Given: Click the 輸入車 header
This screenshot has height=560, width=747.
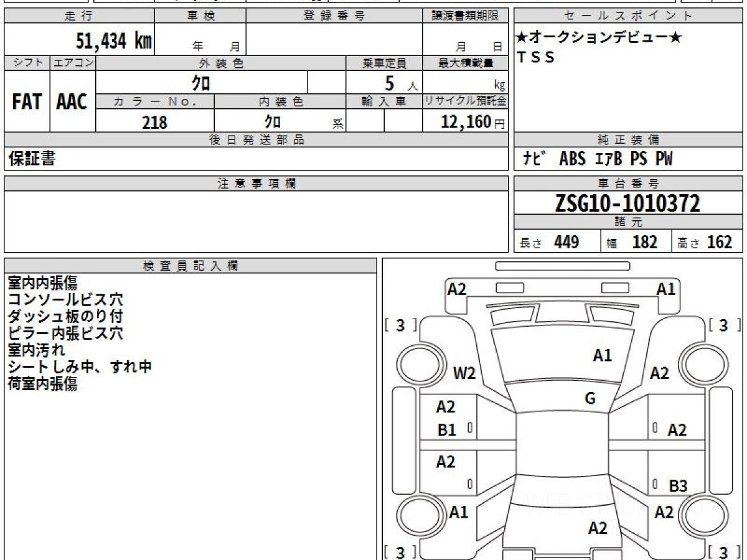Looking at the screenshot, I should (384, 101).
